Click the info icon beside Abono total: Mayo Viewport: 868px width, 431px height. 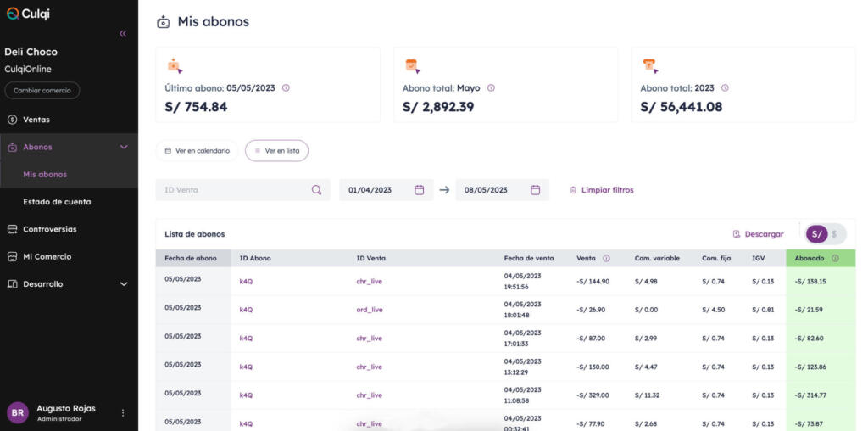click(x=491, y=88)
